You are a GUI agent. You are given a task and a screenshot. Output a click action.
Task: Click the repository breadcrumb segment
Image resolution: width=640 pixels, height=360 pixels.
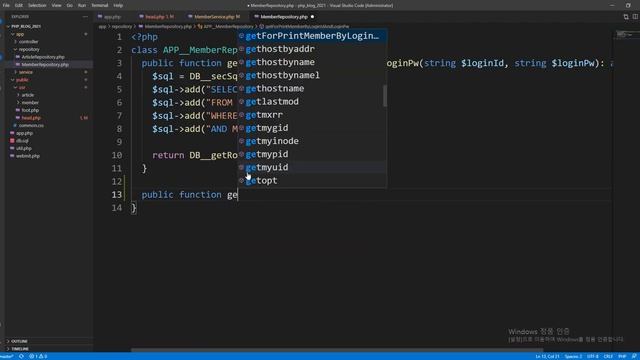[122, 27]
